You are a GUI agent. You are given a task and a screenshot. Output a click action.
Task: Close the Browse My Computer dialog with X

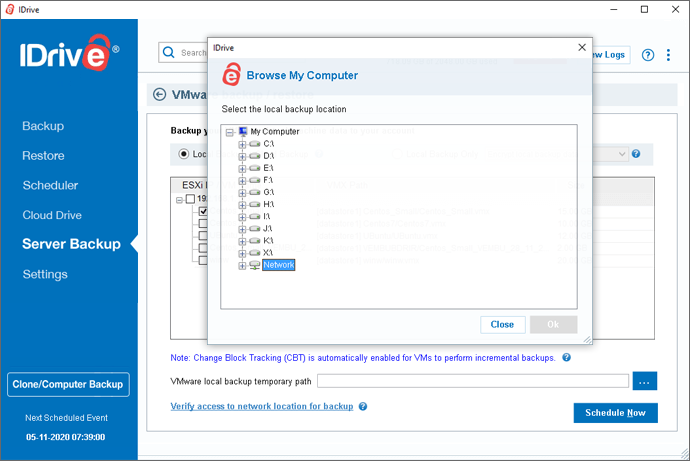click(x=582, y=47)
